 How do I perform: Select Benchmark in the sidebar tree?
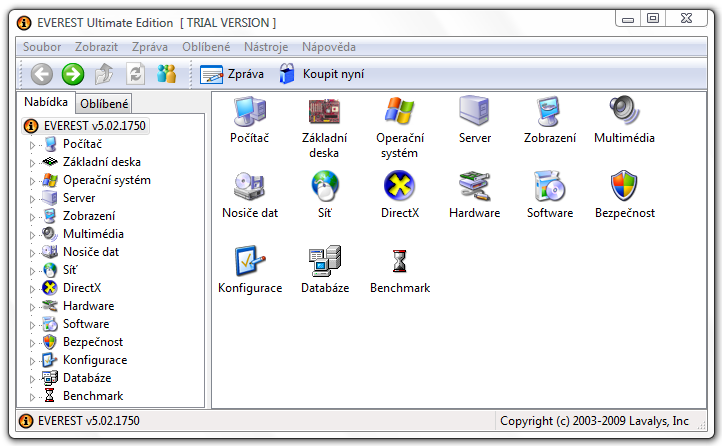point(93,395)
